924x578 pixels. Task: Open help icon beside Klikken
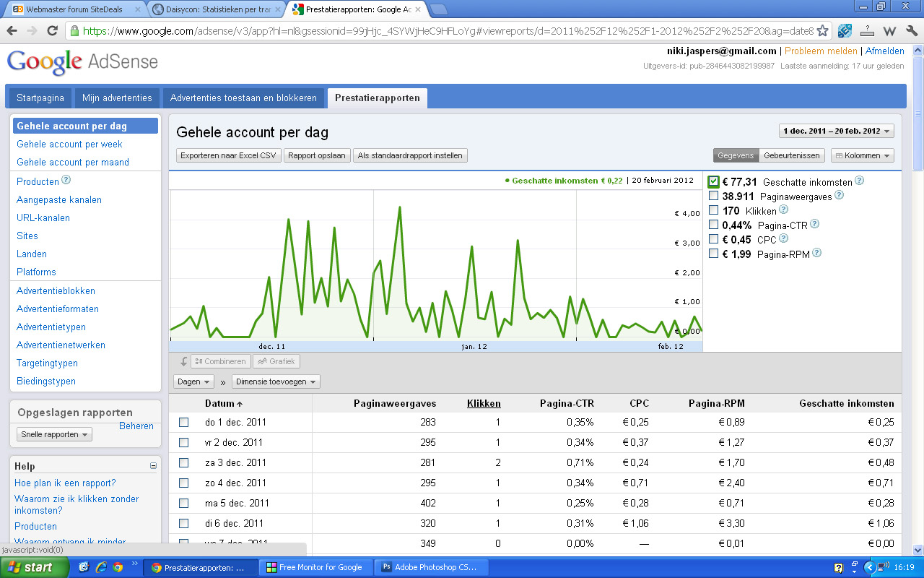pyautogui.click(x=784, y=210)
